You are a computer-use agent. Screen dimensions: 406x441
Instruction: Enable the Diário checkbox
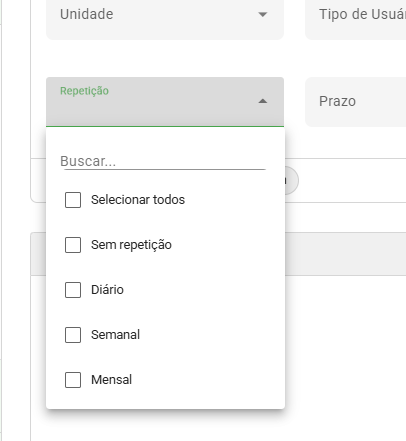tap(73, 290)
